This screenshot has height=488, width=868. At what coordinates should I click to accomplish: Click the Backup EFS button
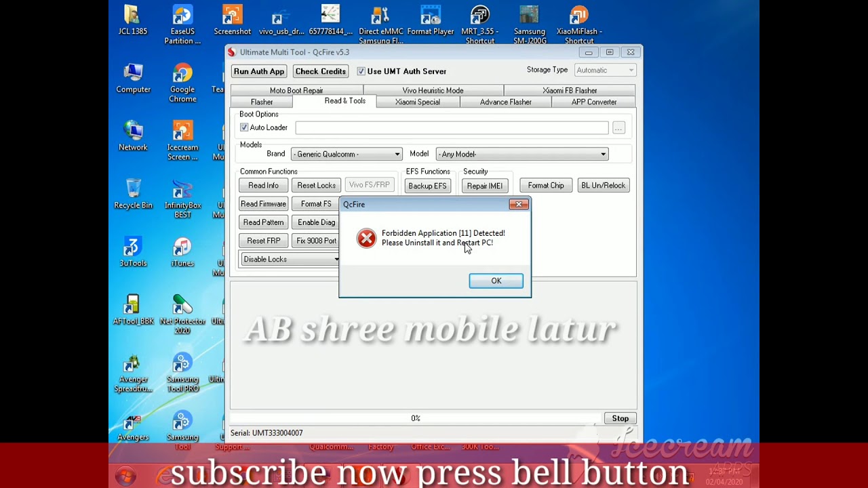click(x=427, y=186)
